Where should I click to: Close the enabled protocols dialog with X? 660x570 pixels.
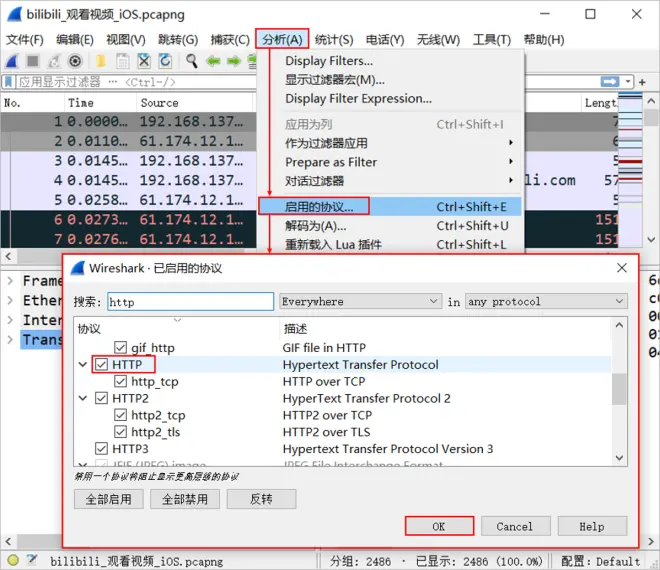622,268
